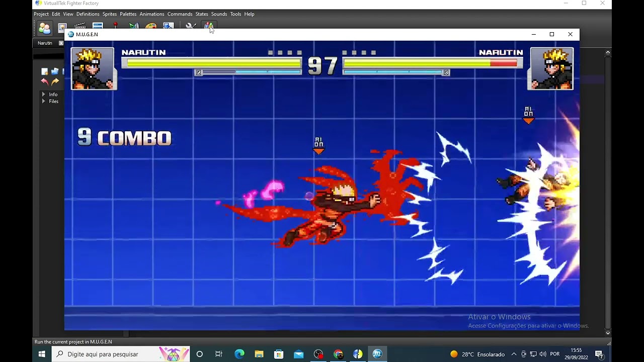Open the Tools menu

click(235, 14)
